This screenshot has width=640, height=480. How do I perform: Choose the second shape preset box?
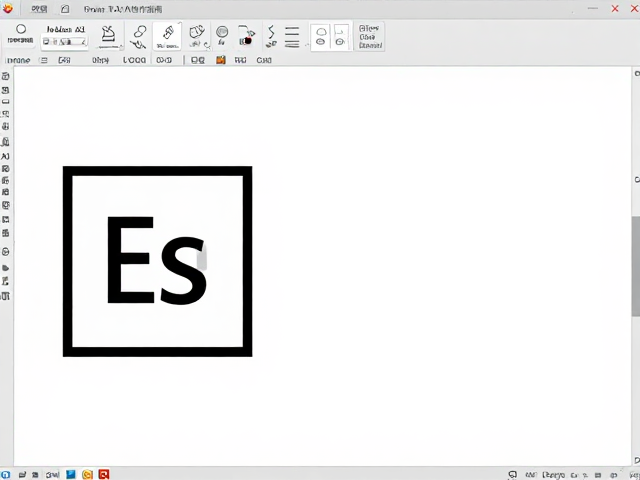tap(341, 37)
